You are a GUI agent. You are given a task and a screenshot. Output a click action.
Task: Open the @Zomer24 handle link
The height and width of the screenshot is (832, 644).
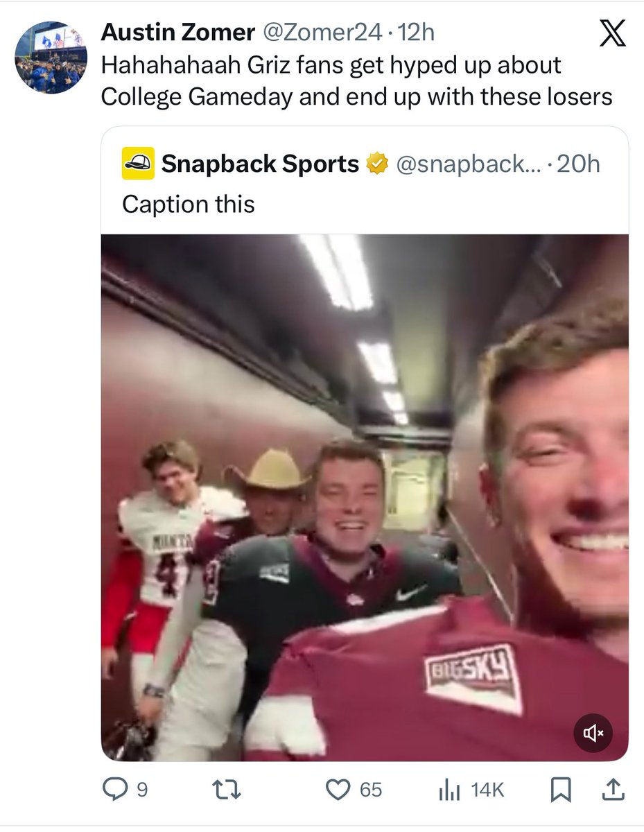point(324,32)
